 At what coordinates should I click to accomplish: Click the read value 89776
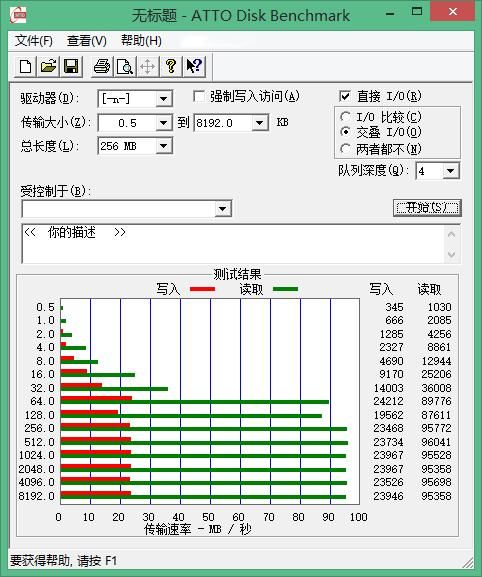point(436,401)
